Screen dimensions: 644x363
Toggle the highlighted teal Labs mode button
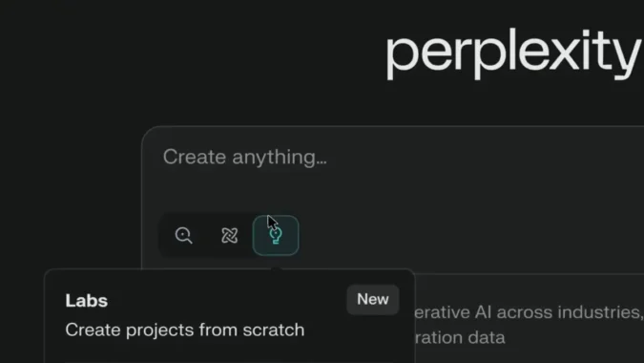tap(276, 236)
